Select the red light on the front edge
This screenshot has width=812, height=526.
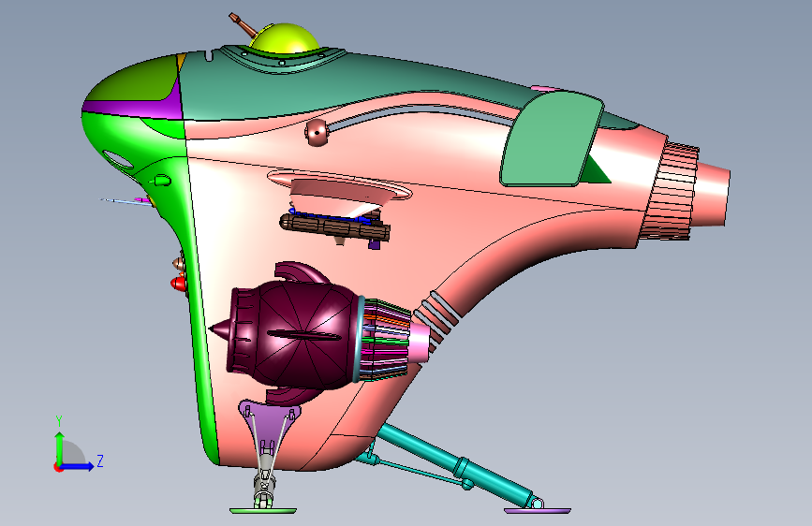pyautogui.click(x=178, y=284)
